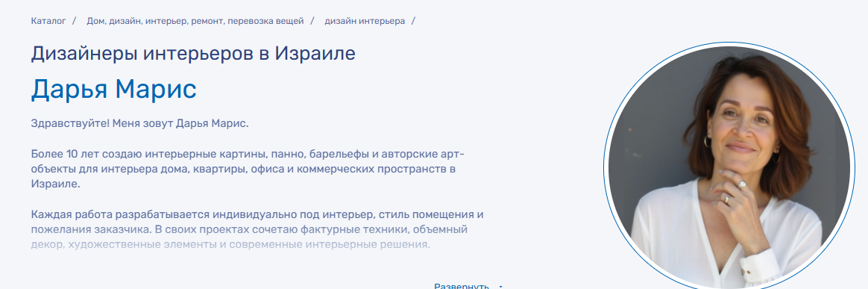
Task: Expand text with the Развернуть link
Action: pos(461,286)
